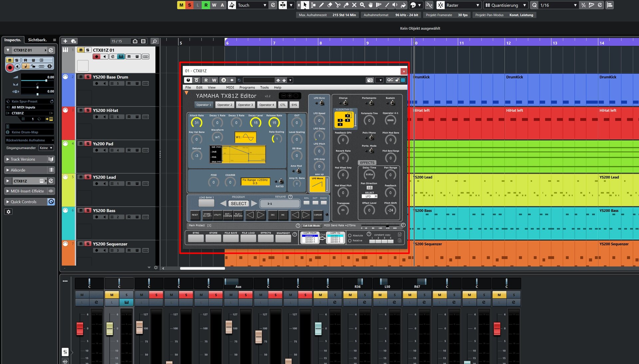Solo the YS200 HiHat track
Screen dimensions: 639x364
click(88, 110)
